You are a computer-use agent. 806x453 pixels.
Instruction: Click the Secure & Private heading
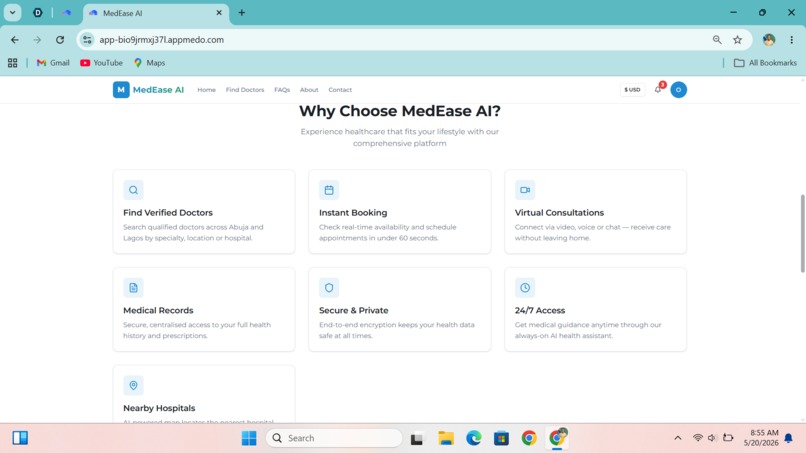tap(354, 311)
